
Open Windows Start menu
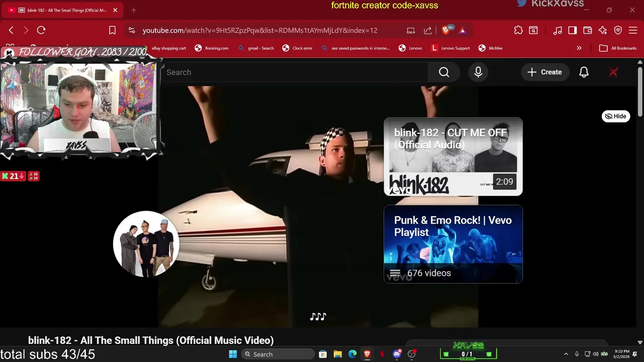pyautogui.click(x=233, y=354)
